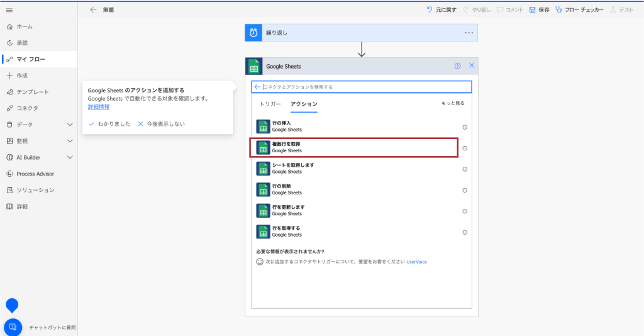This screenshot has height=336, width=644.
Task: Click info icon for シートを取得します
Action: pyautogui.click(x=465, y=169)
